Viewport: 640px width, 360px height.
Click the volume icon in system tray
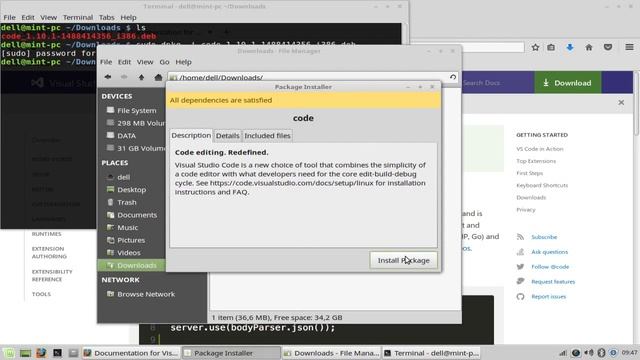[589, 353]
